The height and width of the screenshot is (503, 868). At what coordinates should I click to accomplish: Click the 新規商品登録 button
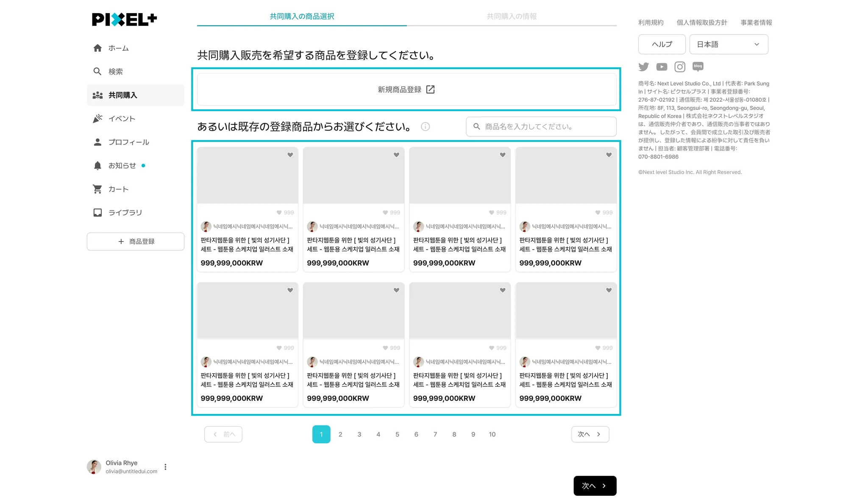coord(406,89)
